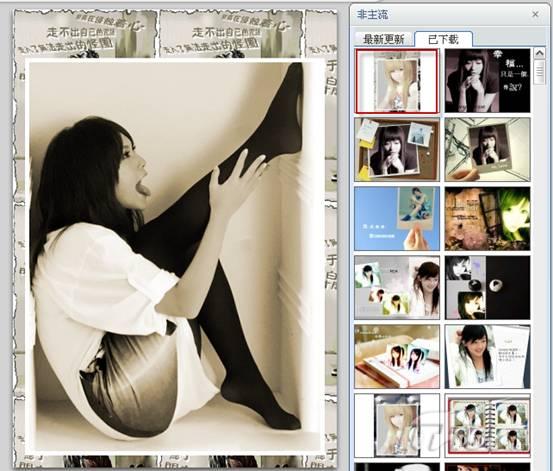Pick the corkboard pinned photos frame
The height and width of the screenshot is (471, 553).
click(397, 150)
